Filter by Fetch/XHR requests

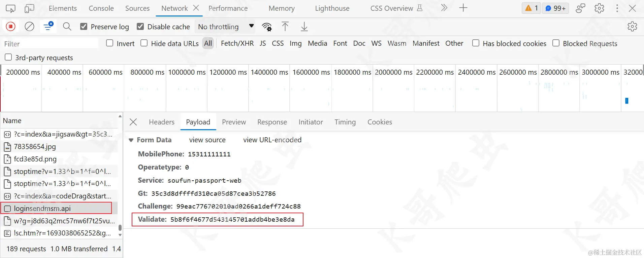(x=237, y=43)
